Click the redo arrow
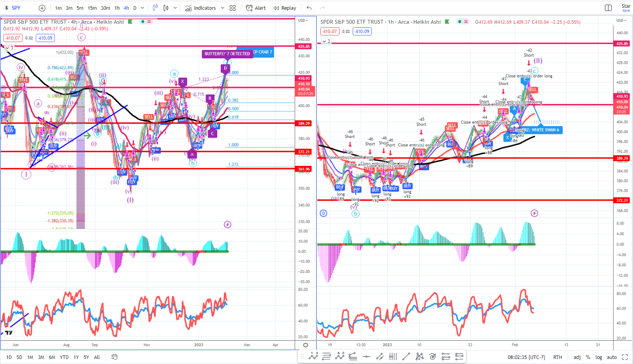 pos(322,8)
